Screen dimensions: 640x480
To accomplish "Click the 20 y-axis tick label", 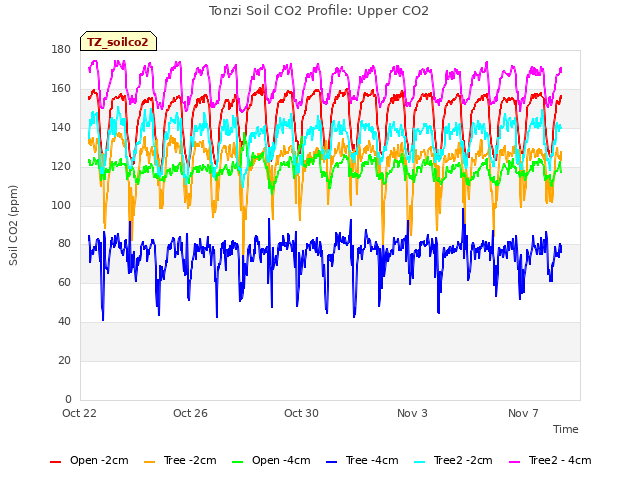I will [64, 360].
